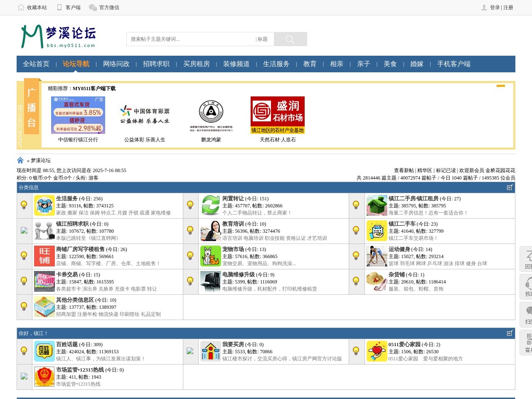Open the 查看新帖 link
The width and height of the screenshot is (532, 399).
point(404,170)
